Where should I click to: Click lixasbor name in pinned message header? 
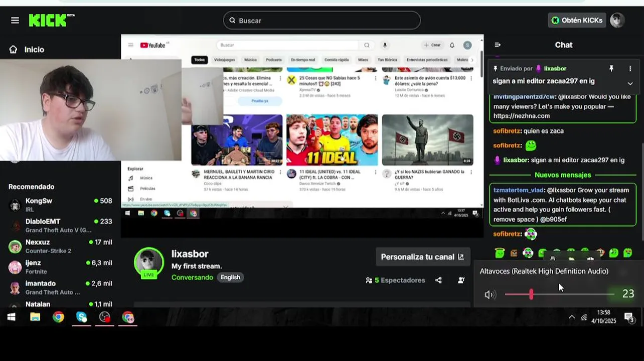(555, 68)
